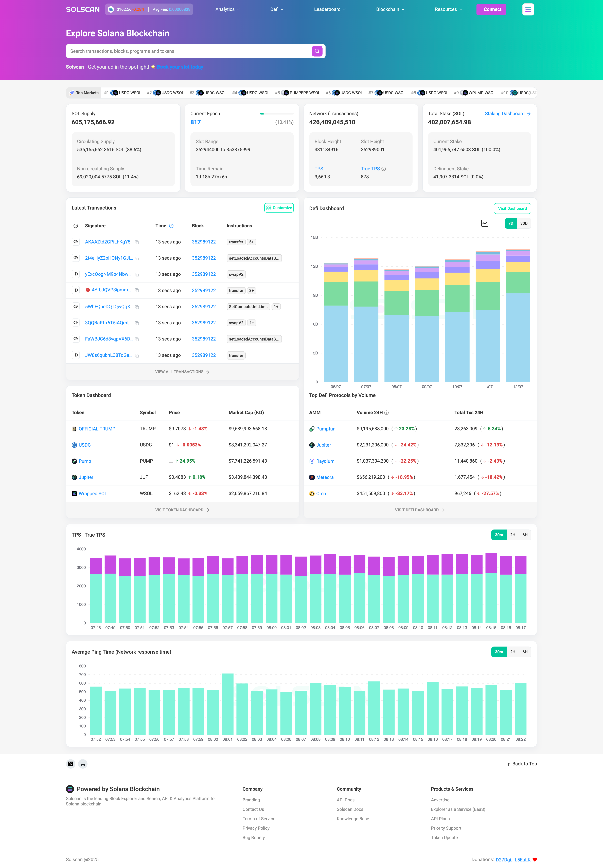The height and width of the screenshot is (868, 603).
Task: Expand the 5+ instructions badge
Action: (252, 242)
